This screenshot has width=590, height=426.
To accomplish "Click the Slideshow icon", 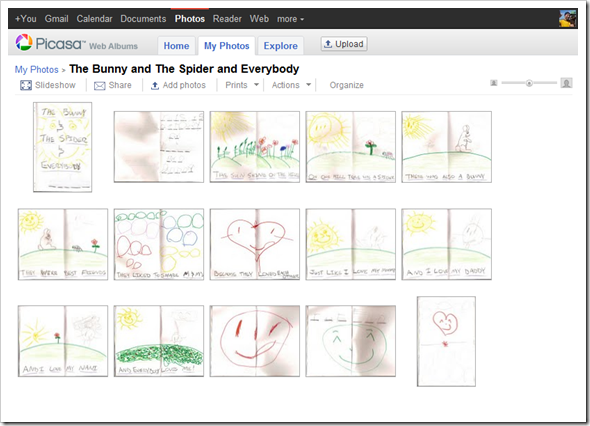I will point(26,85).
